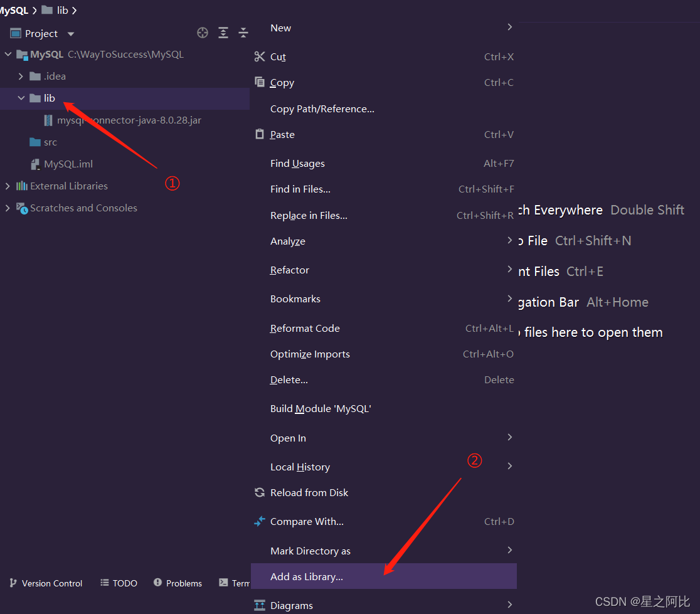Collapse the MySQL project root node

point(8,55)
